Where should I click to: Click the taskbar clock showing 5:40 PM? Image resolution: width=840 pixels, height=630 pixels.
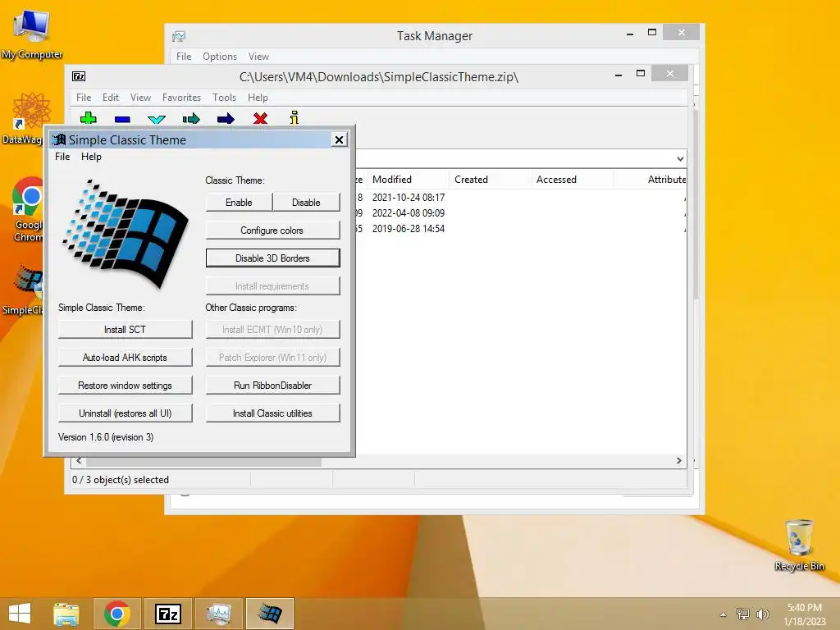[x=804, y=614]
